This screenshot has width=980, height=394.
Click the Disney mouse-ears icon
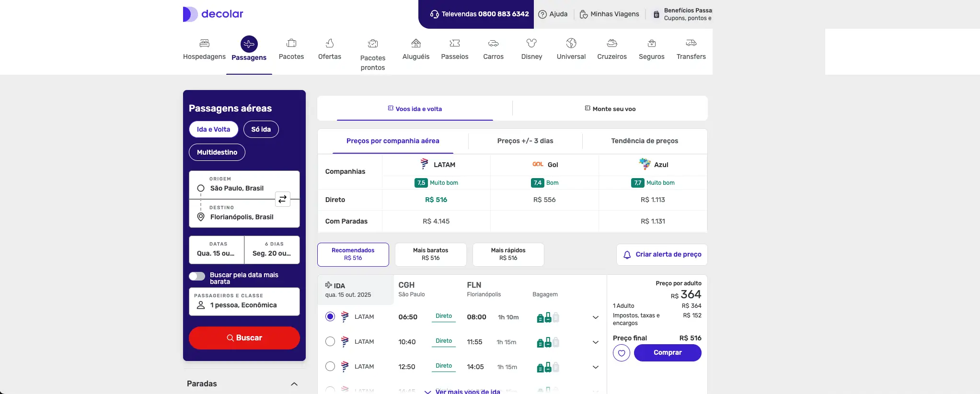[x=531, y=44]
